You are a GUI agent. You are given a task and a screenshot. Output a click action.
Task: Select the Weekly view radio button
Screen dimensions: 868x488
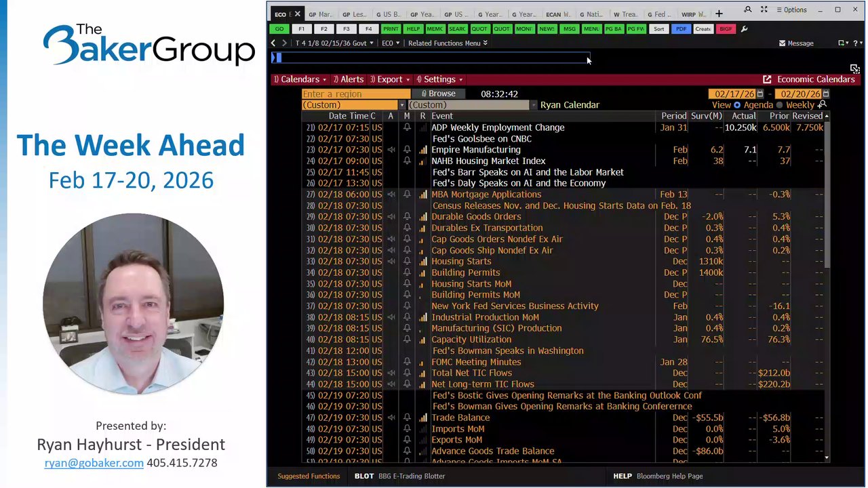click(x=779, y=105)
